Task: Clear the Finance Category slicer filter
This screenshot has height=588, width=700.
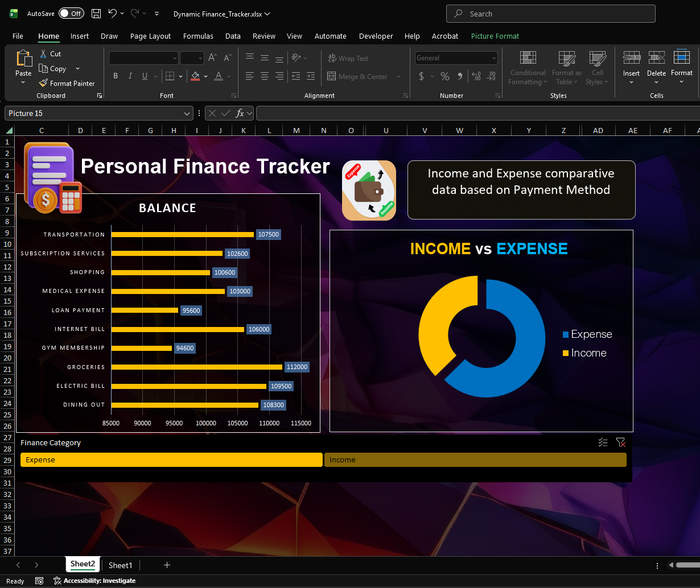Action: tap(620, 442)
